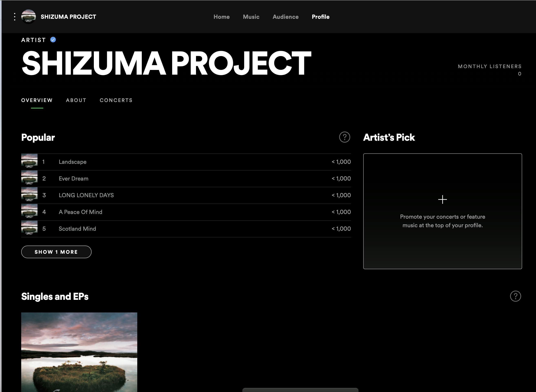Click the SHIZUMA PROJECT avatar in header
Viewport: 536px width, 392px height.
pyautogui.click(x=29, y=17)
